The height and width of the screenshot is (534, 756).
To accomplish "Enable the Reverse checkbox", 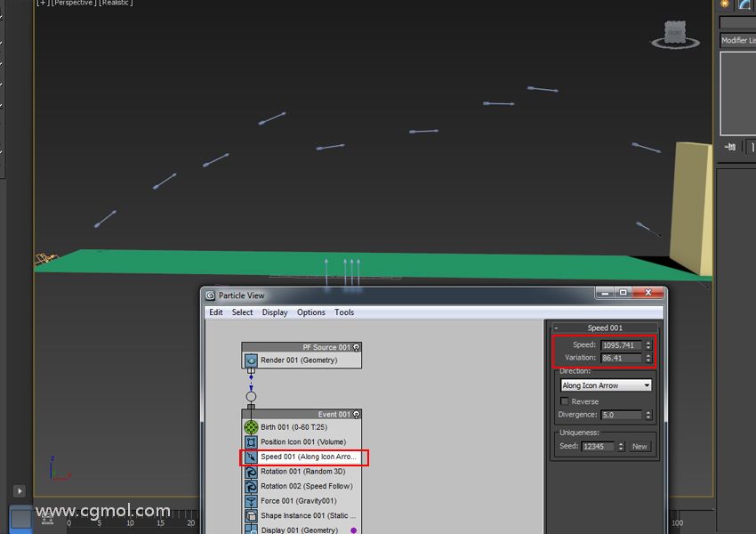I will pyautogui.click(x=564, y=401).
